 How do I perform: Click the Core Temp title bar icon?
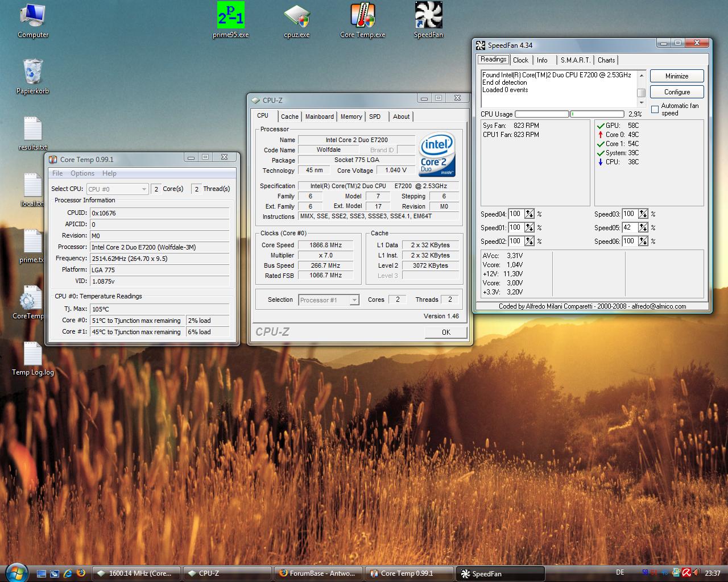(53, 160)
